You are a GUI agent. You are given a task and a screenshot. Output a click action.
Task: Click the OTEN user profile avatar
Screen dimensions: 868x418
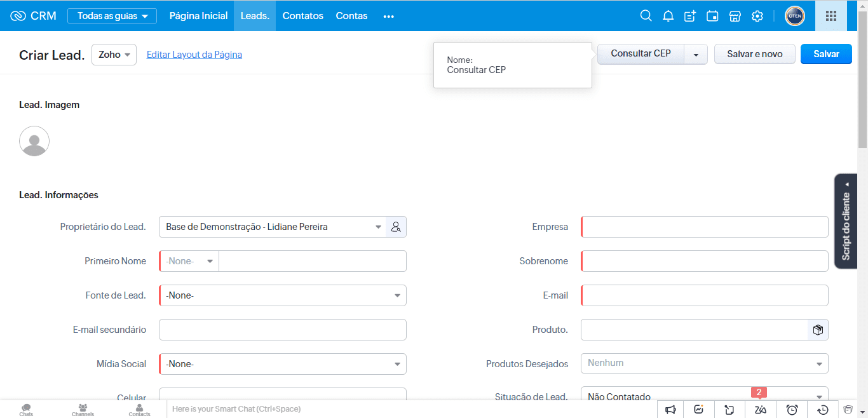point(795,16)
